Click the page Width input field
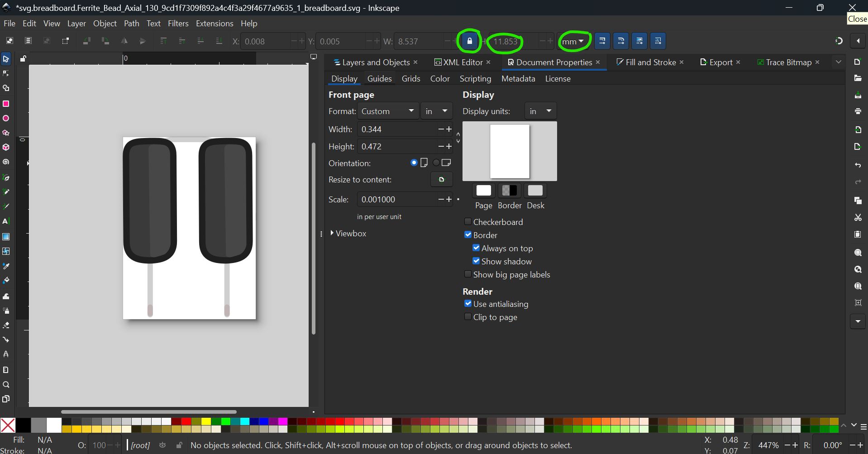The height and width of the screenshot is (454, 868). (397, 129)
